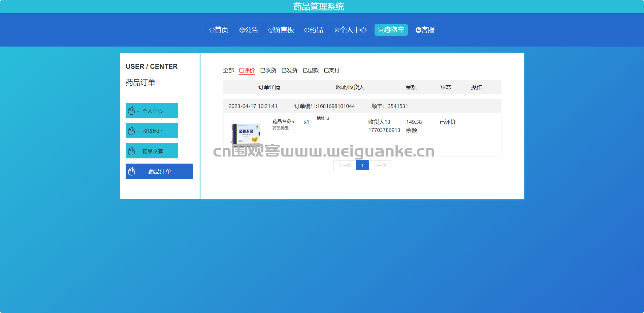Click the 地址/收货人 column header
Image resolution: width=644 pixels, height=313 pixels.
tap(350, 87)
